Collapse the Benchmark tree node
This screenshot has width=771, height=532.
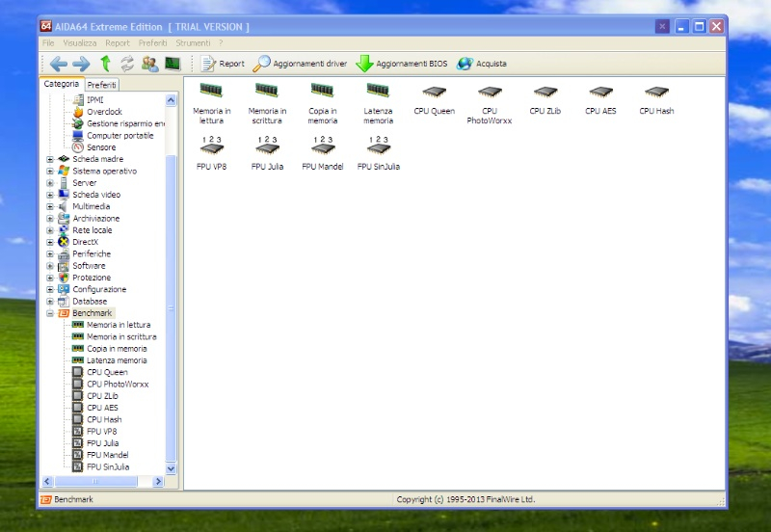coord(50,313)
